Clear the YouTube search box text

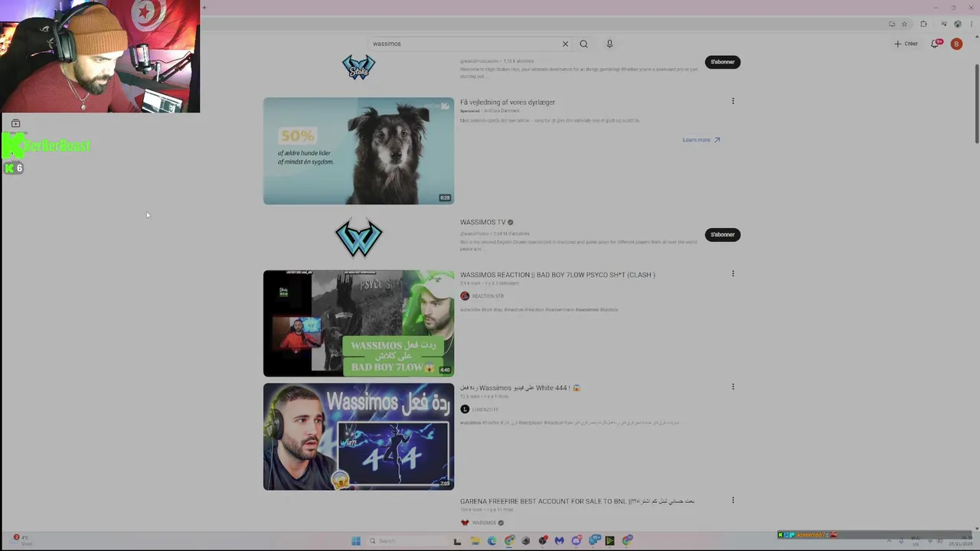coord(565,44)
